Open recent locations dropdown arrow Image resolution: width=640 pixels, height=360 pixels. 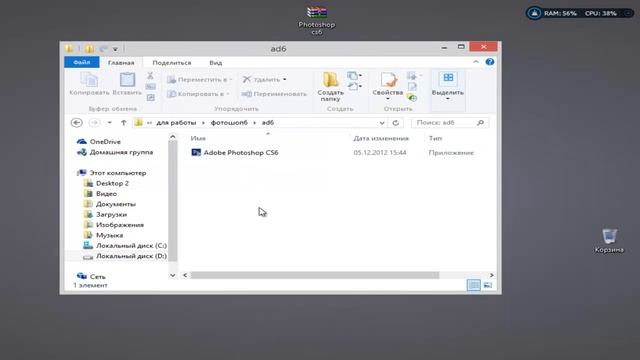pyautogui.click(x=109, y=122)
